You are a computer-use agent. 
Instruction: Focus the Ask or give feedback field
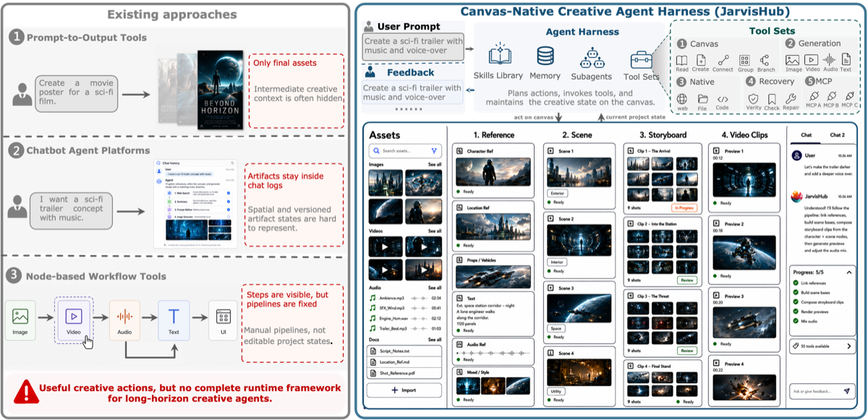pos(824,391)
